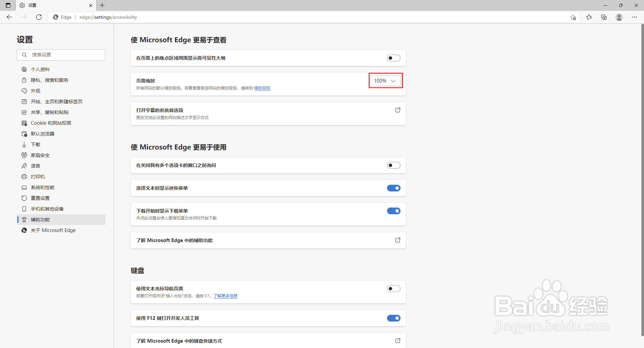Open the Settings and more ellipsis menu

tap(635, 17)
